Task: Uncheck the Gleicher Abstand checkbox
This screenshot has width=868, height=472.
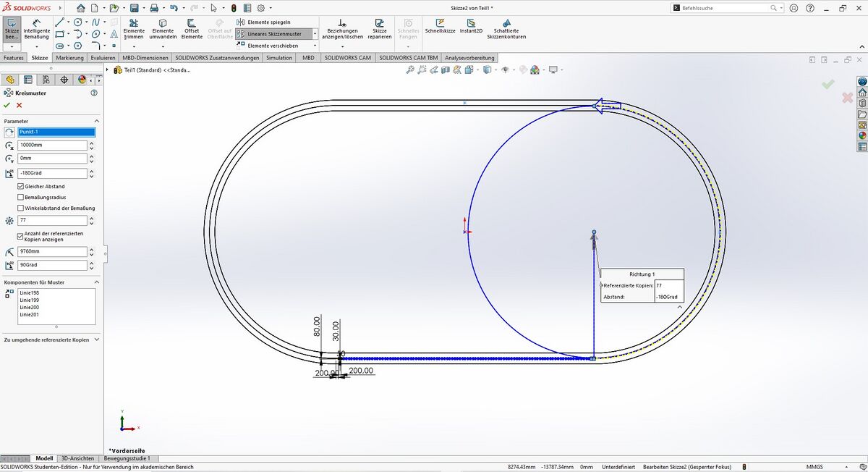Action: 20,186
